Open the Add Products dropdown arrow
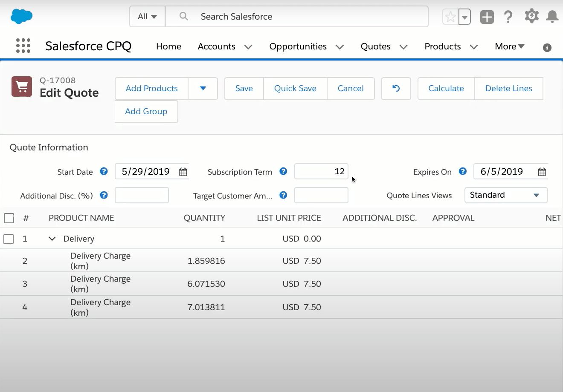 click(203, 89)
